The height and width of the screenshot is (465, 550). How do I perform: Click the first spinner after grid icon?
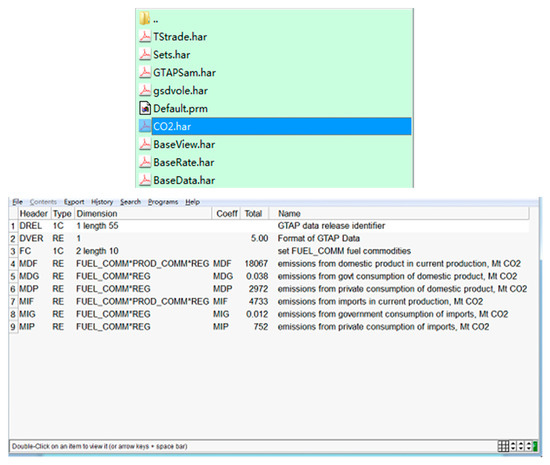point(513,446)
